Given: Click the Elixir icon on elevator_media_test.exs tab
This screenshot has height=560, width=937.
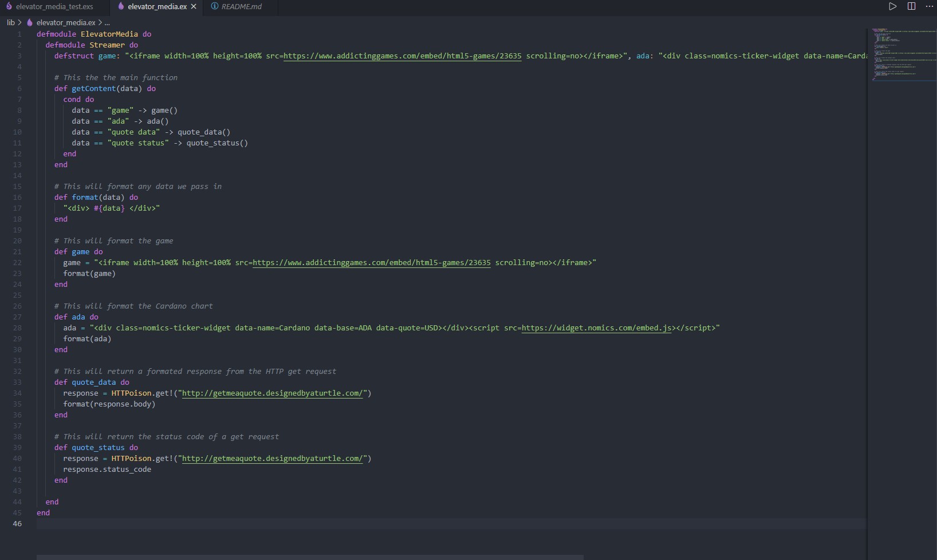Looking at the screenshot, I should [x=9, y=6].
